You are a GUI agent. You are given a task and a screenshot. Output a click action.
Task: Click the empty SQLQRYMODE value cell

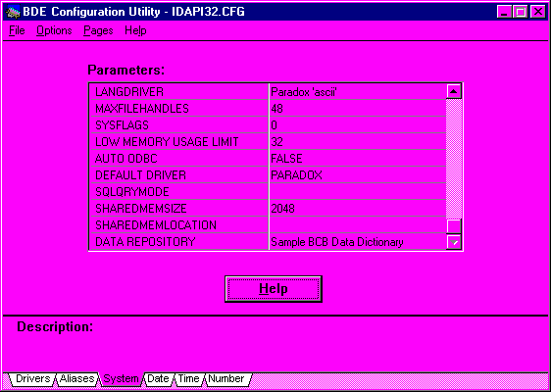pos(358,192)
